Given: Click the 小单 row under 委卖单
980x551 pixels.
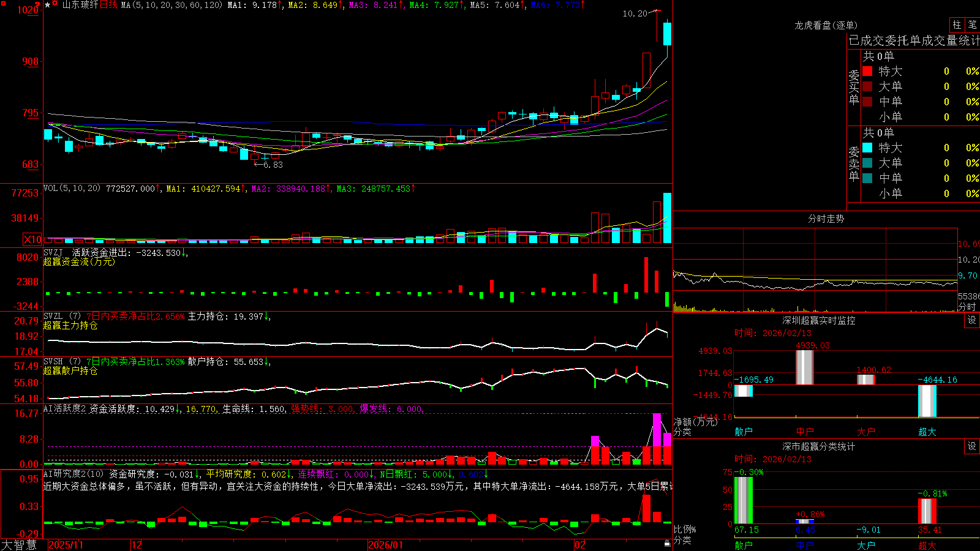Looking at the screenshot, I should [921, 193].
